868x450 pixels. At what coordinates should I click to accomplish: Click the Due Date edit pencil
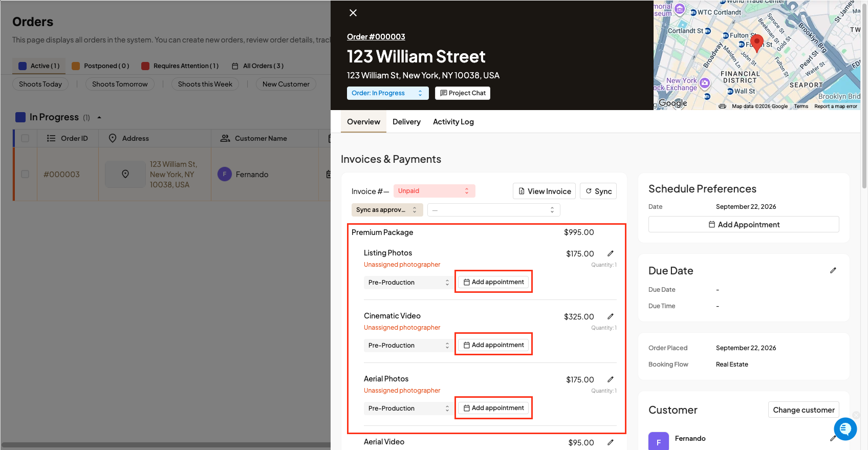(833, 270)
